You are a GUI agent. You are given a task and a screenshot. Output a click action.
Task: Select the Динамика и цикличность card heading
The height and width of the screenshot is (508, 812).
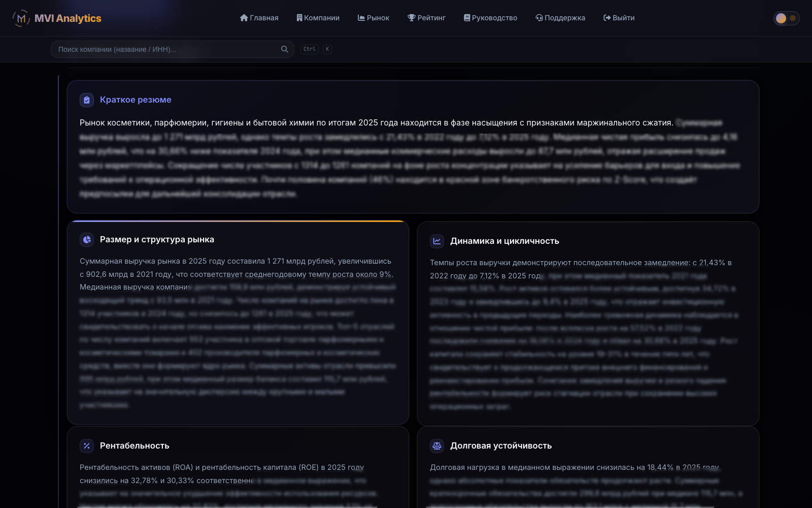pos(504,241)
